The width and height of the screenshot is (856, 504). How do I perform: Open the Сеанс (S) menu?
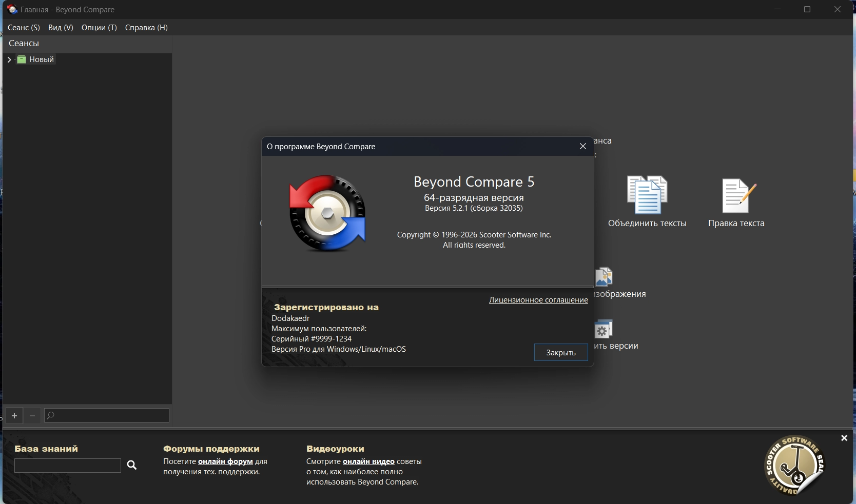point(24,28)
